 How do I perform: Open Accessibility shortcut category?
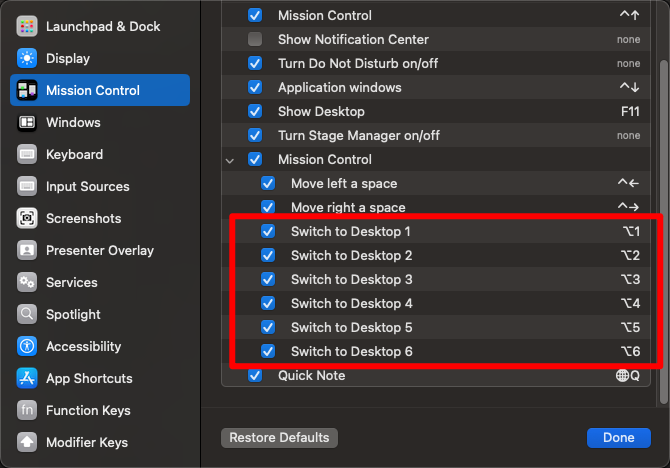click(100, 346)
